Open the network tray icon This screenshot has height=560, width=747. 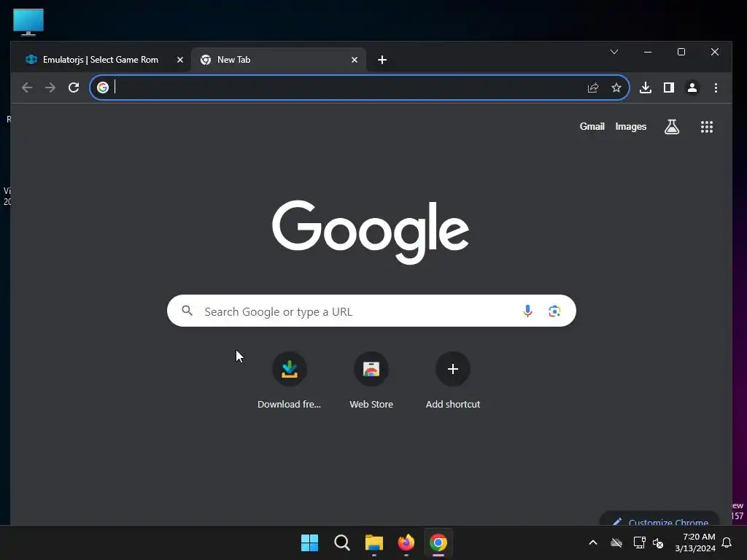coord(639,542)
